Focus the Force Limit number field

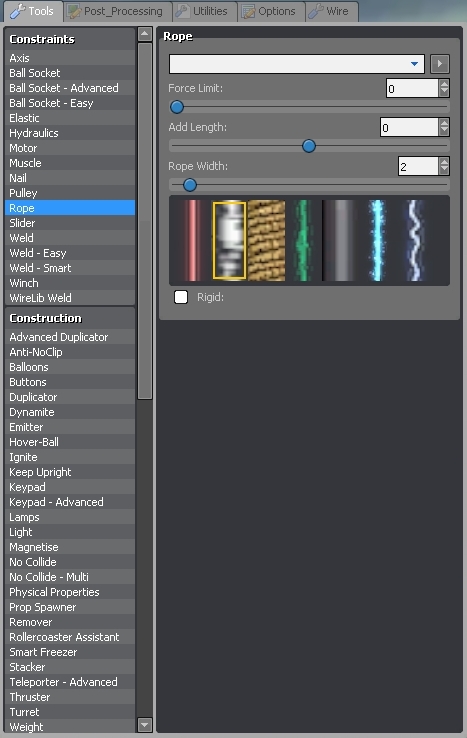coord(412,88)
